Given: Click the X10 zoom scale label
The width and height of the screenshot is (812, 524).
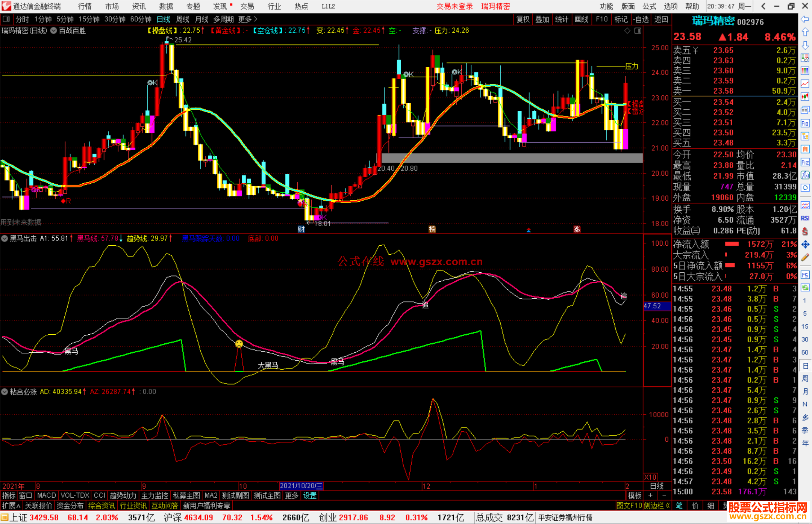Looking at the screenshot, I should [650, 477].
